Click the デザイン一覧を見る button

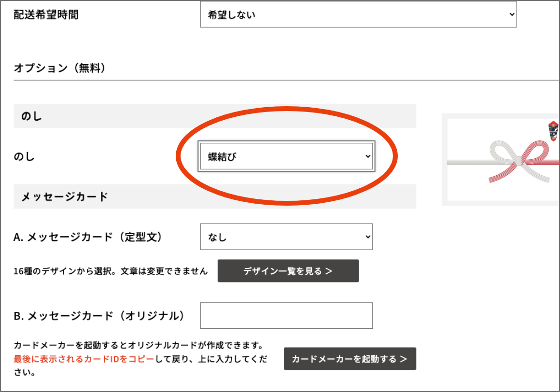coord(288,271)
